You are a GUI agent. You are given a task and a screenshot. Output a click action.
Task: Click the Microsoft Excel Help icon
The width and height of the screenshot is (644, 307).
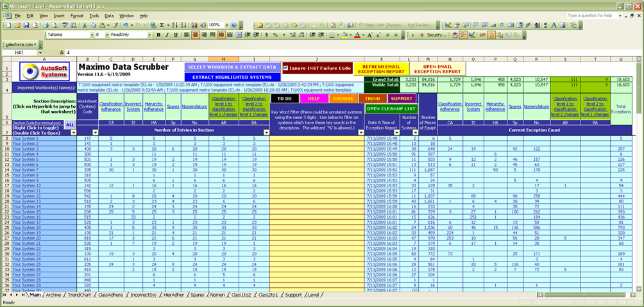tap(233, 25)
